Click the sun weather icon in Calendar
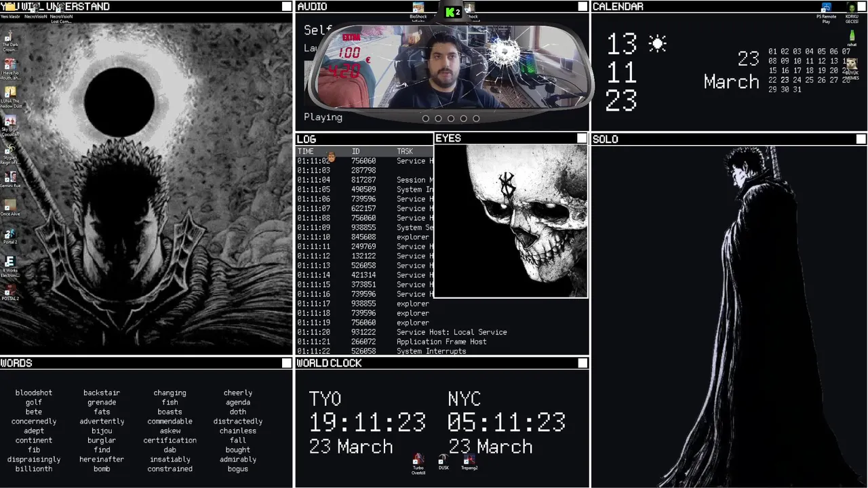This screenshot has width=868, height=488. coord(657,44)
